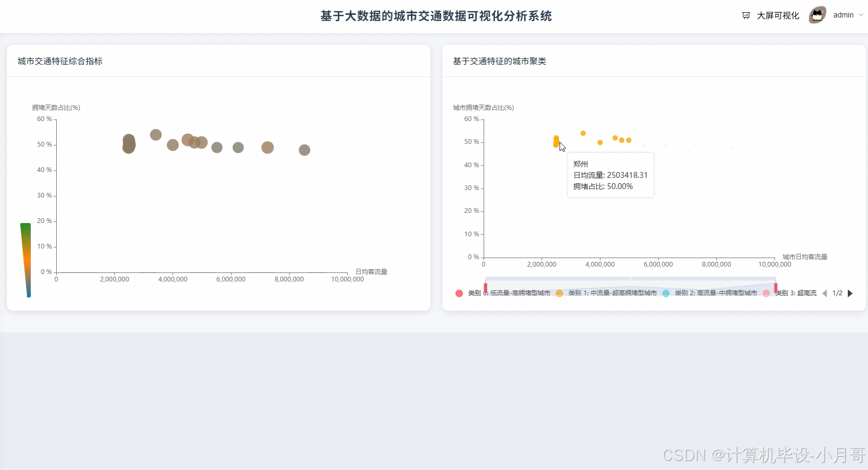Toggle legend 类别 2: 高流量-中拥堵型城市
Viewport: 868px width, 470px height.
pos(710,293)
